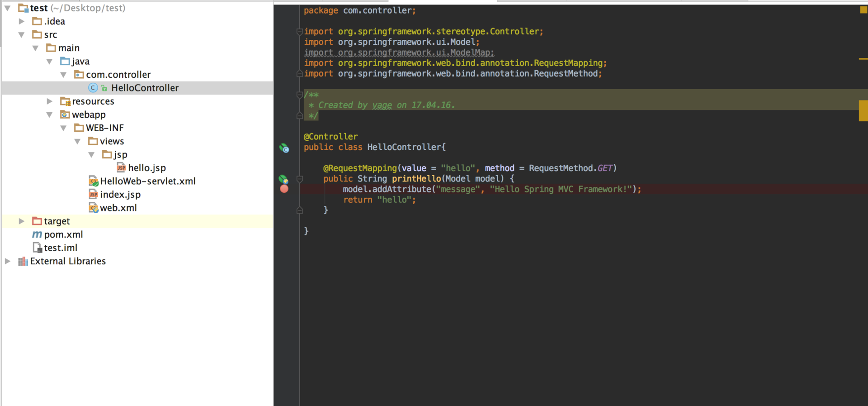Click the WEB-INF folder icon
Screen dimensions: 868x406
(x=79, y=128)
